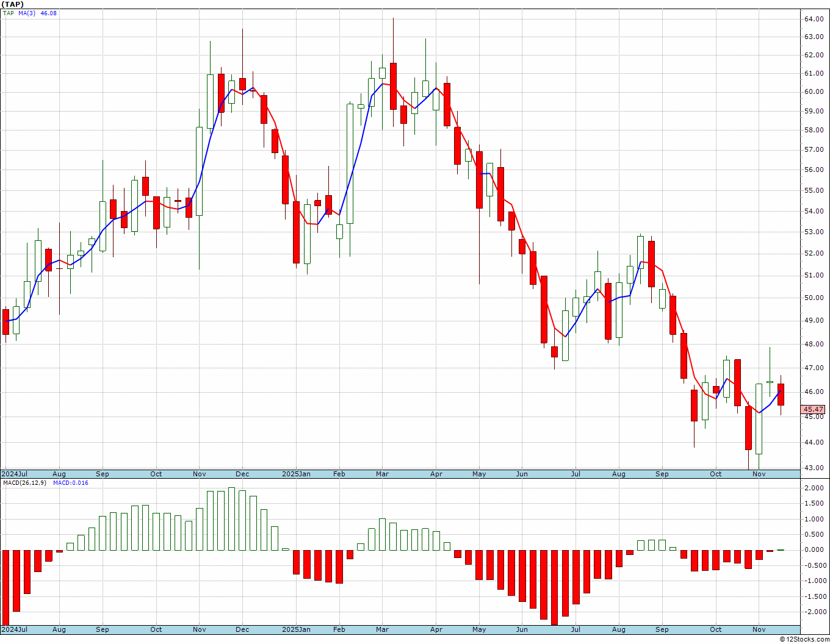Click May on the MACD panel time axis
830x644 pixels.
pos(479,629)
